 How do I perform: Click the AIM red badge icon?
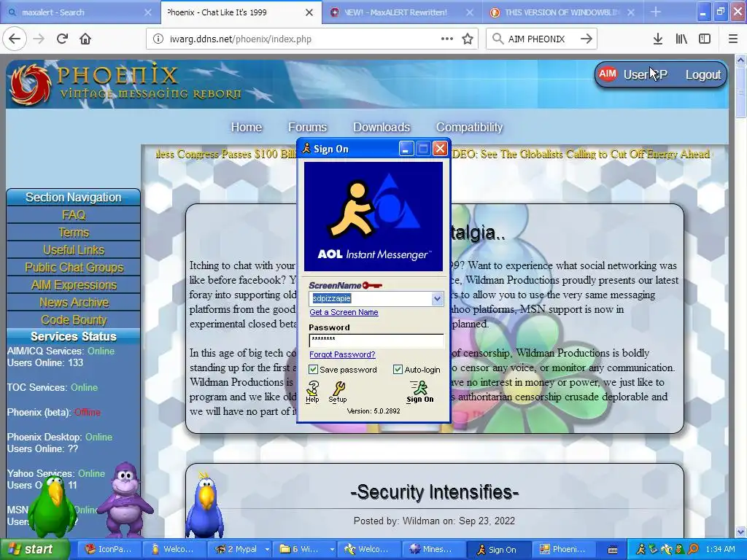(x=608, y=74)
